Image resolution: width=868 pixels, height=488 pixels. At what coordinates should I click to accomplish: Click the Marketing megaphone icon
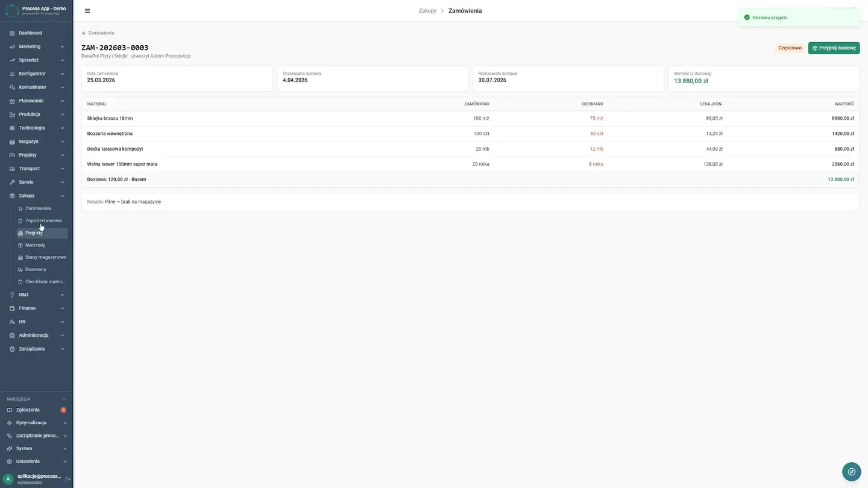click(12, 46)
